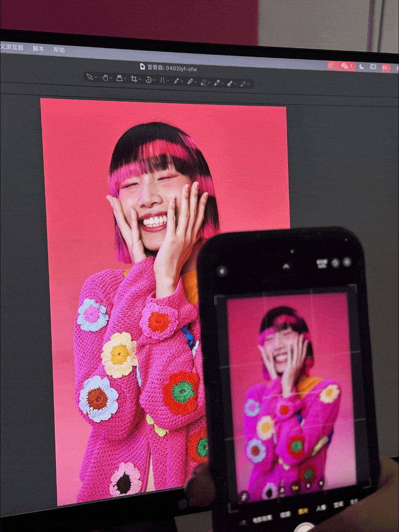Tap the 1x zoom button on the phone
Viewport: 399px width, 532px height.
point(295,488)
